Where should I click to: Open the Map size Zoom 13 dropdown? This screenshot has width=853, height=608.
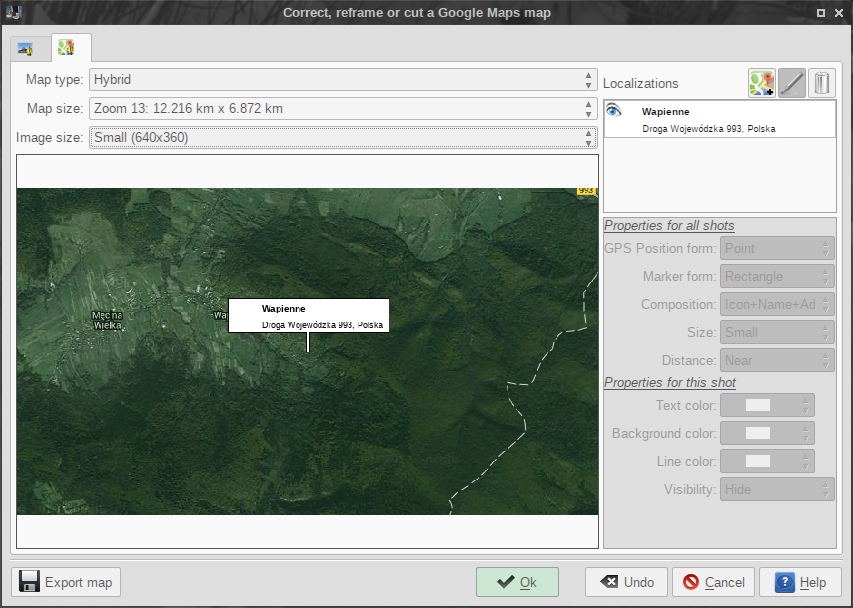[343, 109]
